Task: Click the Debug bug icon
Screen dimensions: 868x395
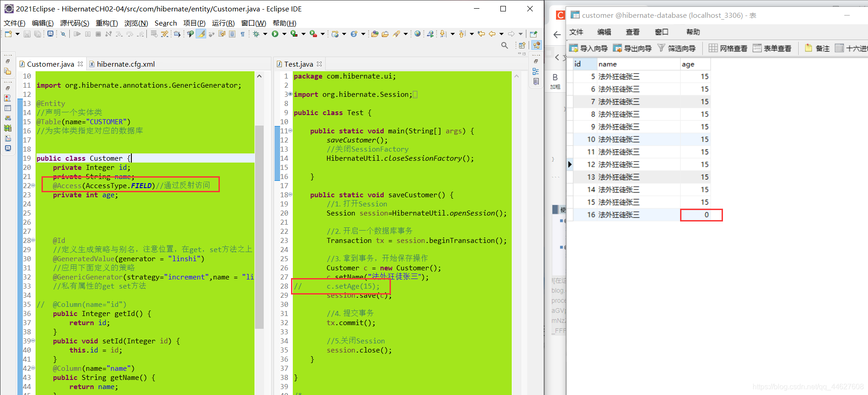Action: pyautogui.click(x=256, y=34)
